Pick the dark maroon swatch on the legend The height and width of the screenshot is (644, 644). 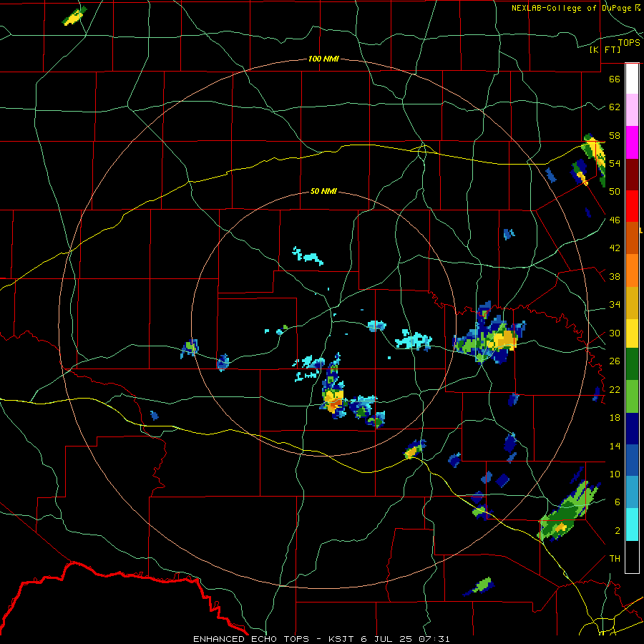coord(632,175)
